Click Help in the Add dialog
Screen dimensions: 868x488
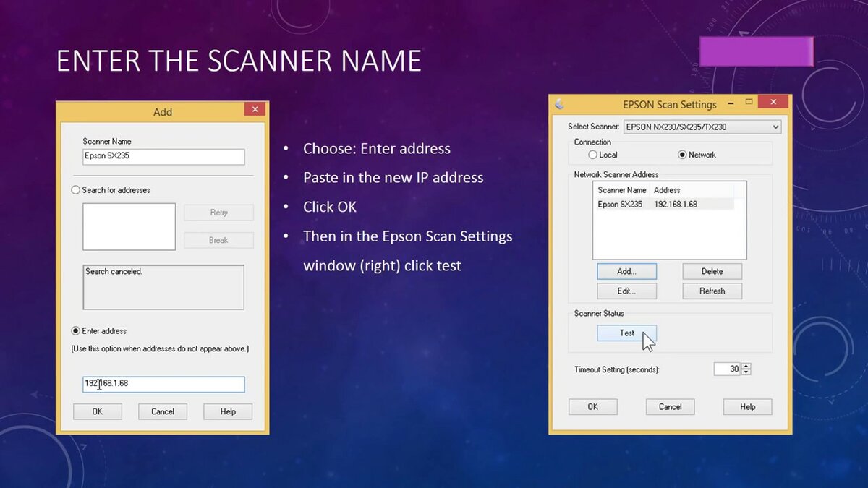point(228,411)
